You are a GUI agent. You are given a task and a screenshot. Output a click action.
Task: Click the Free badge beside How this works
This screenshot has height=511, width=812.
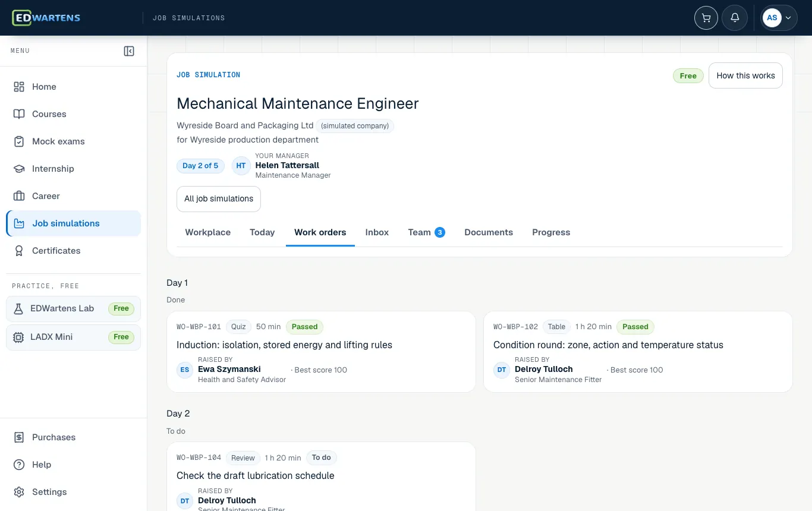688,75
